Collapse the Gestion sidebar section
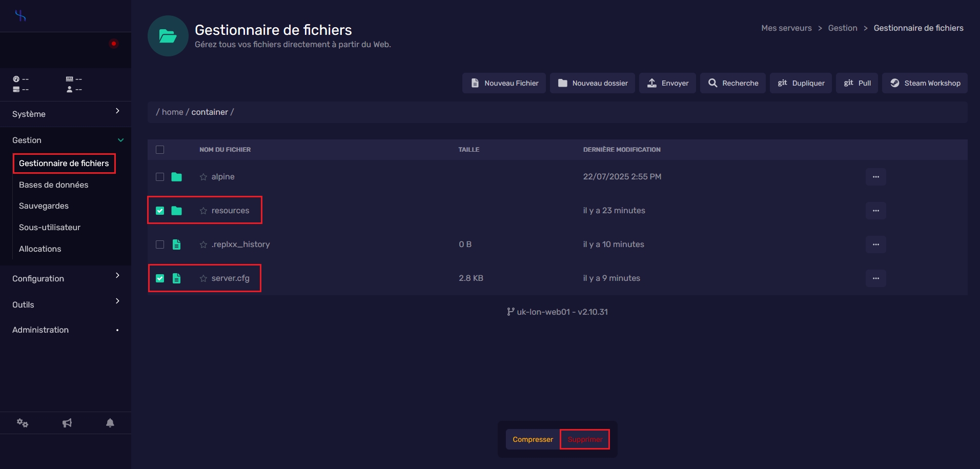 [65, 140]
